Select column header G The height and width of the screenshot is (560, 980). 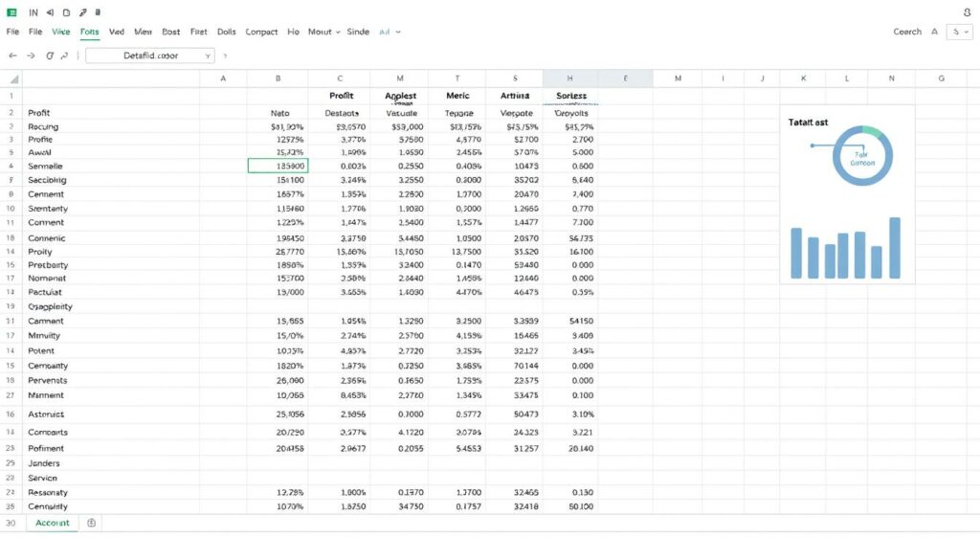point(942,78)
